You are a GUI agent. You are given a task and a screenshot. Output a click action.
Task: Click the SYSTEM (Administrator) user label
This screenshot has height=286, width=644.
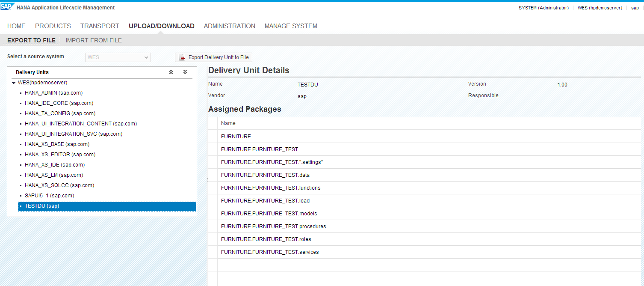coord(544,8)
